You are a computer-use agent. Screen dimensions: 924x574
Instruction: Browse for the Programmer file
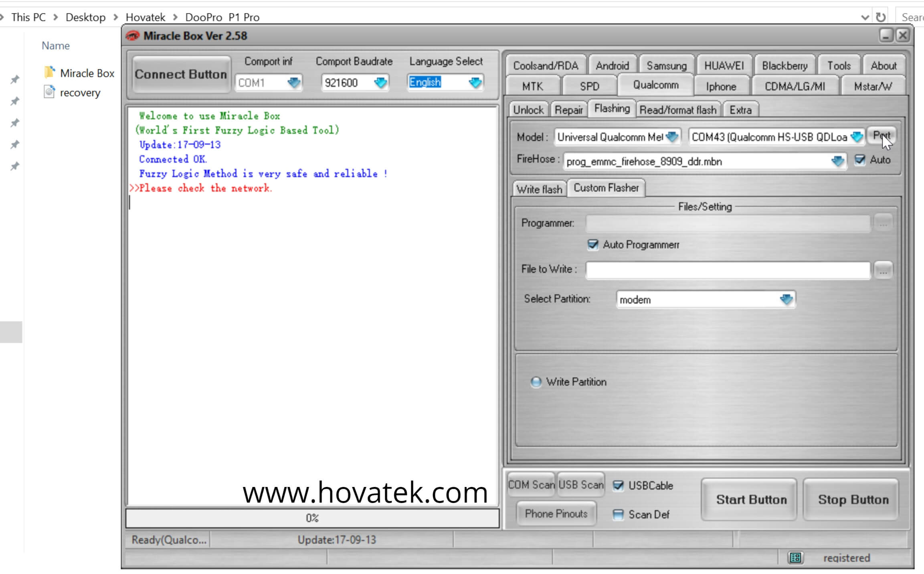pyautogui.click(x=883, y=223)
